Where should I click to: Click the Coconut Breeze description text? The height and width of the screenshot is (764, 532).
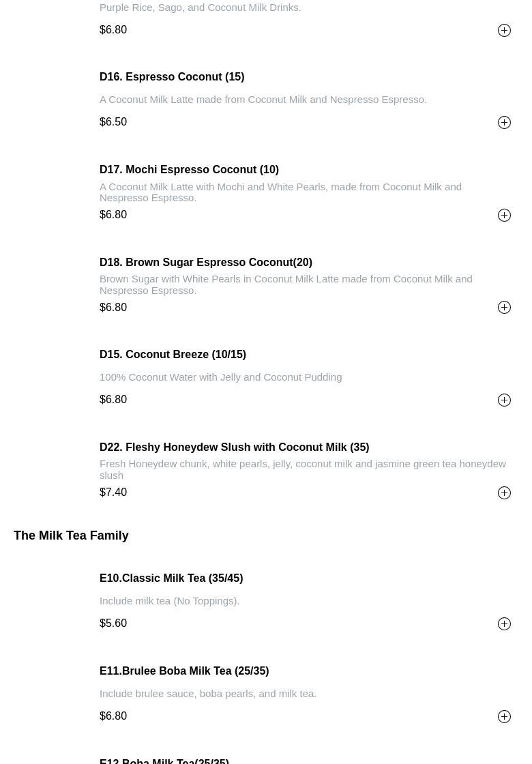(221, 377)
